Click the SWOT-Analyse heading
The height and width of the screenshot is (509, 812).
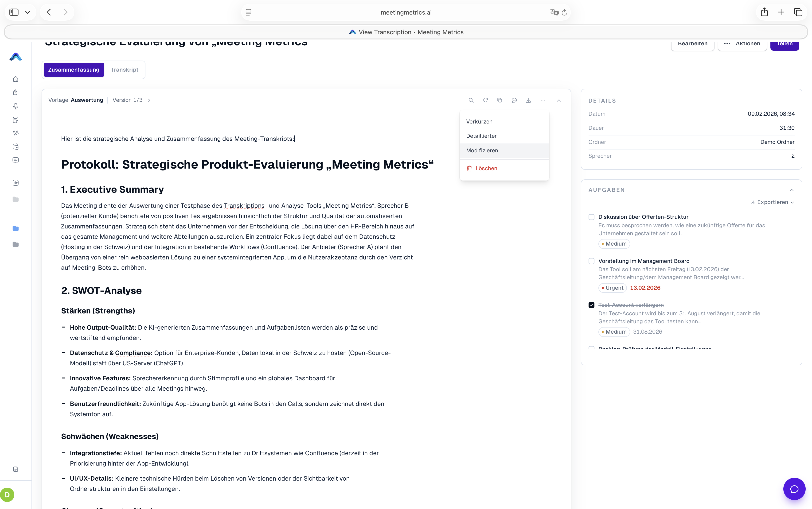pyautogui.click(x=101, y=290)
